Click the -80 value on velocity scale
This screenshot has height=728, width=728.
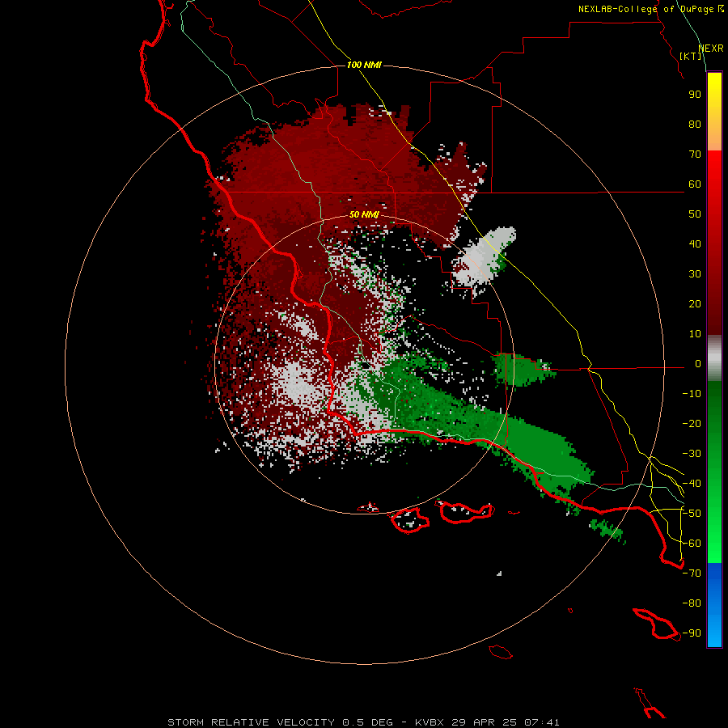point(692,603)
